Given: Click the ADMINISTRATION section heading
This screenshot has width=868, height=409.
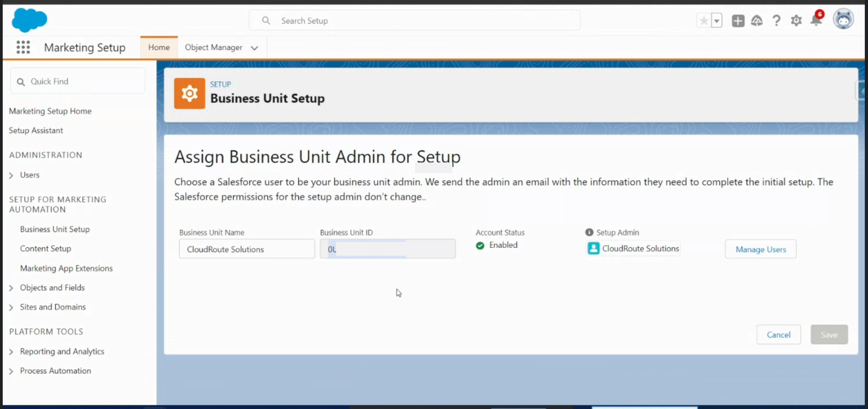Looking at the screenshot, I should [46, 155].
